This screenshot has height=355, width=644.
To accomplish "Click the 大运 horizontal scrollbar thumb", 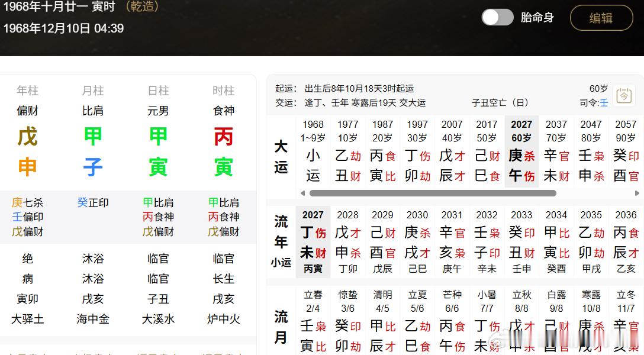I will [x=433, y=193].
